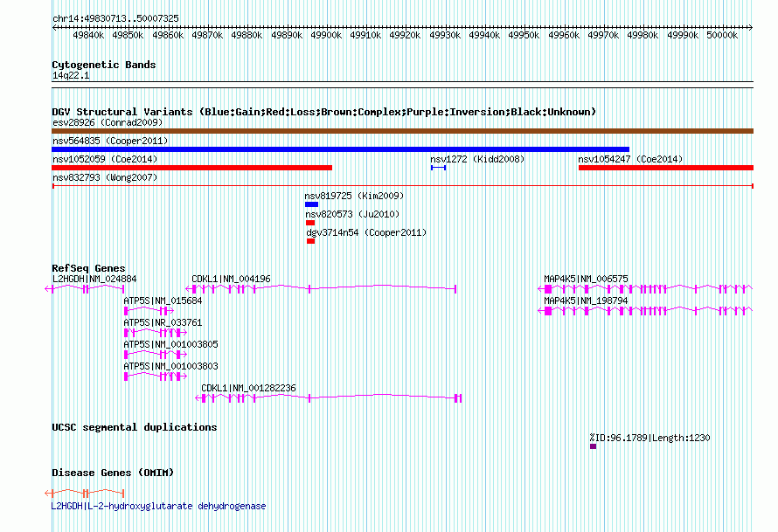This screenshot has height=532, width=778.
Task: Select the blue nsv564835 Cooper2011 gain bar
Action: (340, 149)
